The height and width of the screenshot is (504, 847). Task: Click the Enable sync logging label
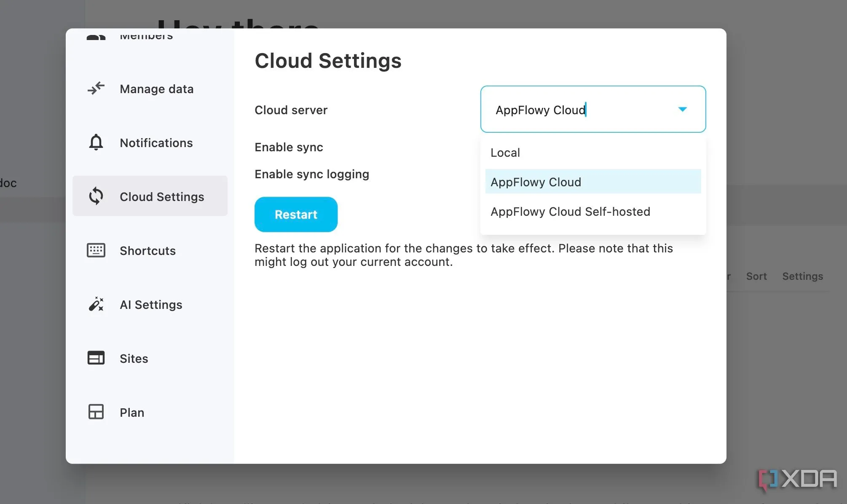312,174
